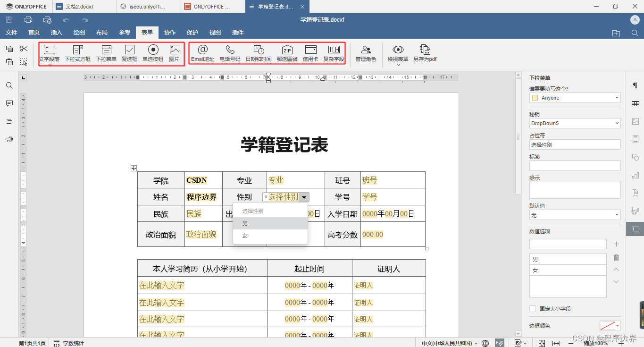The height and width of the screenshot is (347, 644).
Task: Open form settings tab in right sidebar
Action: (x=635, y=229)
